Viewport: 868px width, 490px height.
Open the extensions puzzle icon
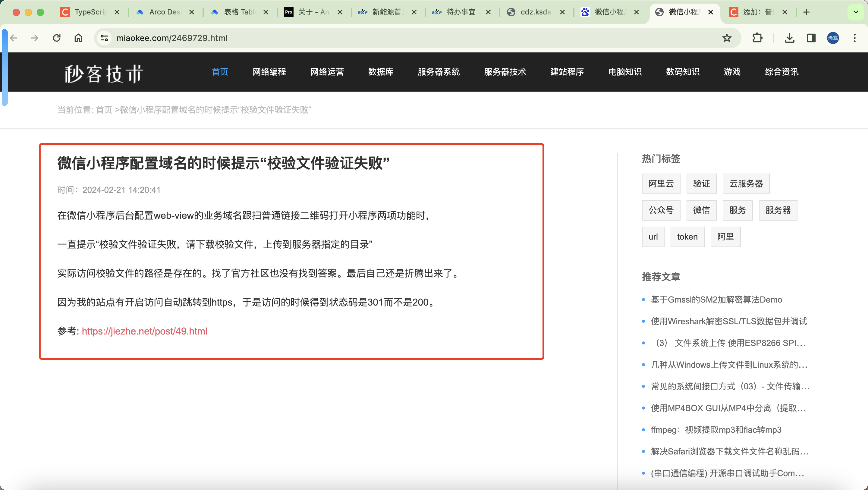[757, 38]
